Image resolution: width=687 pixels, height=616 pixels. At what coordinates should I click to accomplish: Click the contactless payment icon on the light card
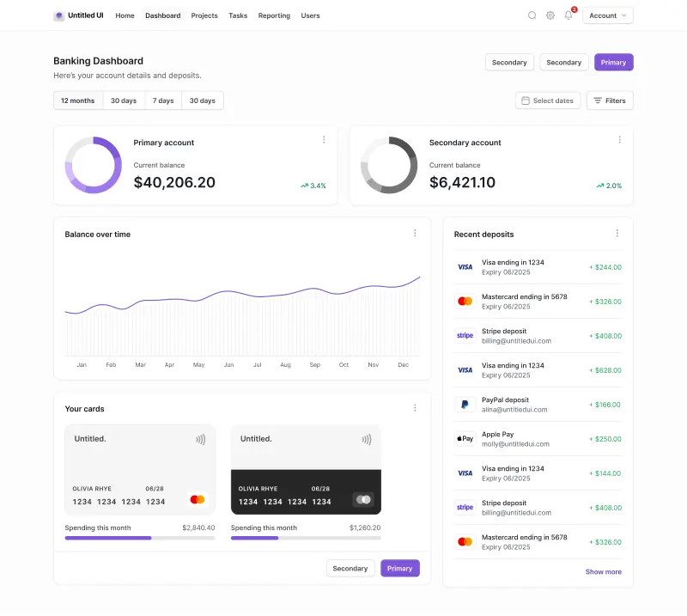click(200, 438)
